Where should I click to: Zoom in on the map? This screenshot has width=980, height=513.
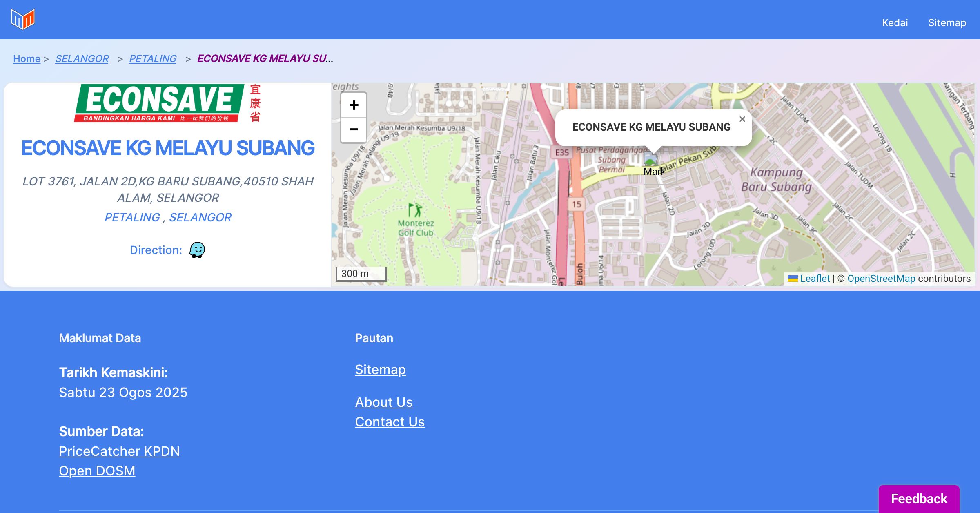coord(354,105)
